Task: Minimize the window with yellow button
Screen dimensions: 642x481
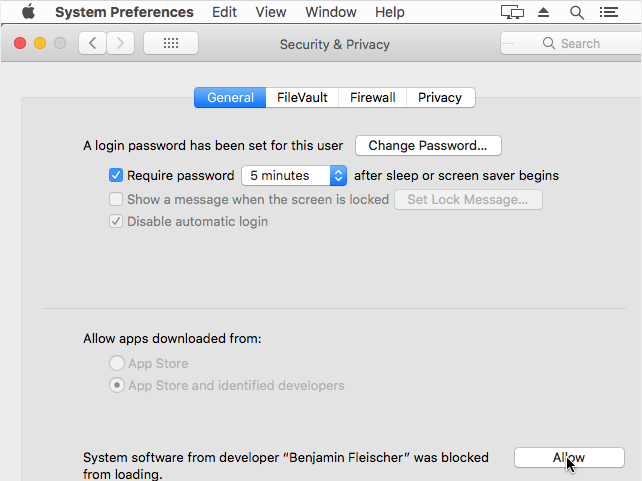Action: (x=40, y=43)
